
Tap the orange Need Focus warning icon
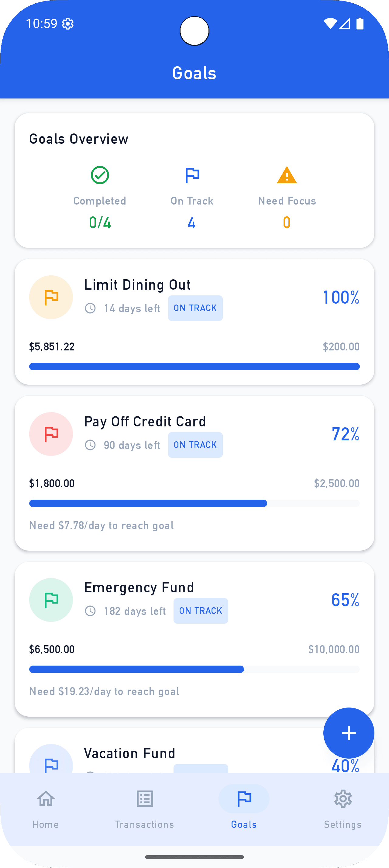(x=287, y=175)
